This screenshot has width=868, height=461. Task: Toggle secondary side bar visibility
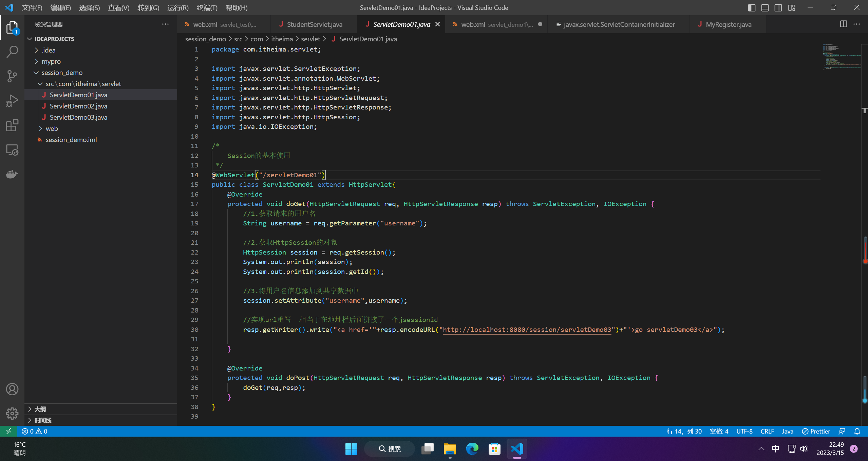point(778,7)
